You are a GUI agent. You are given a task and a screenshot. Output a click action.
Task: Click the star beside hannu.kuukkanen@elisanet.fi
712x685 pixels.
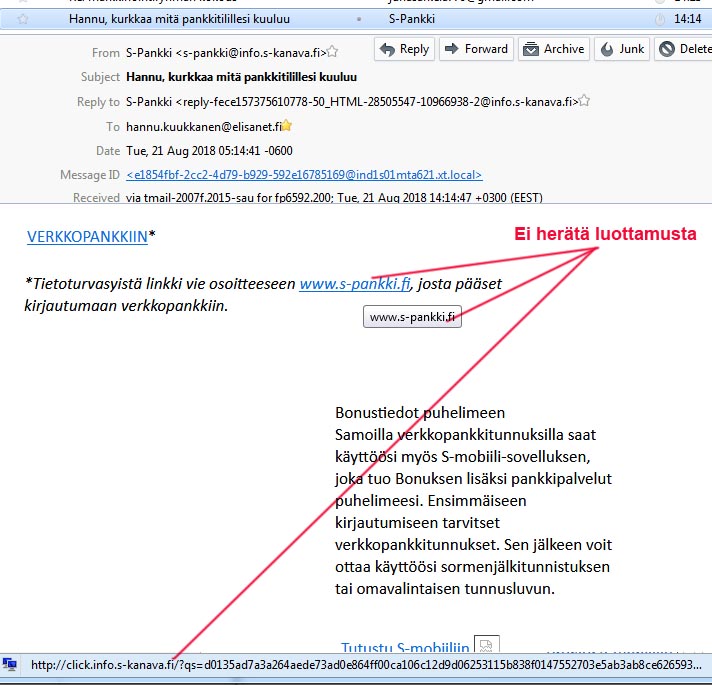[x=287, y=126]
